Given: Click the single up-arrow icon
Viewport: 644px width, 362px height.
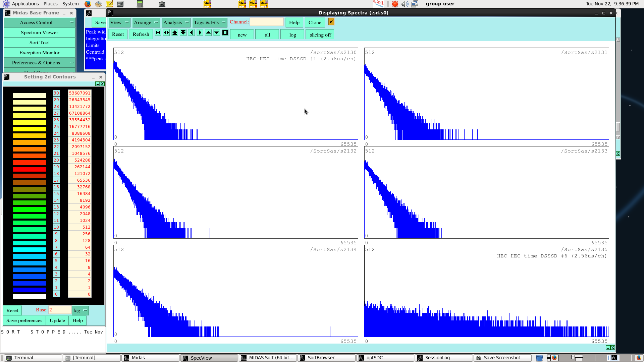Looking at the screenshot, I should [208, 33].
